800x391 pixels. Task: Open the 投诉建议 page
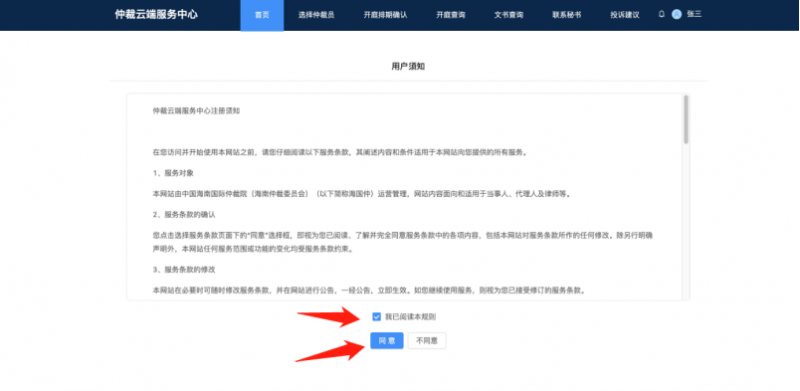(x=624, y=15)
